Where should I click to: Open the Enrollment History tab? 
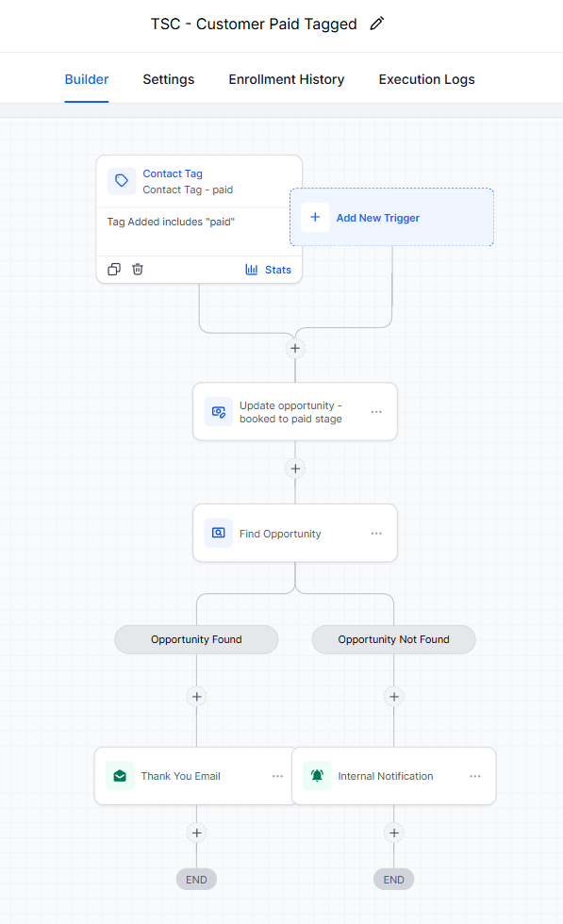click(x=287, y=79)
